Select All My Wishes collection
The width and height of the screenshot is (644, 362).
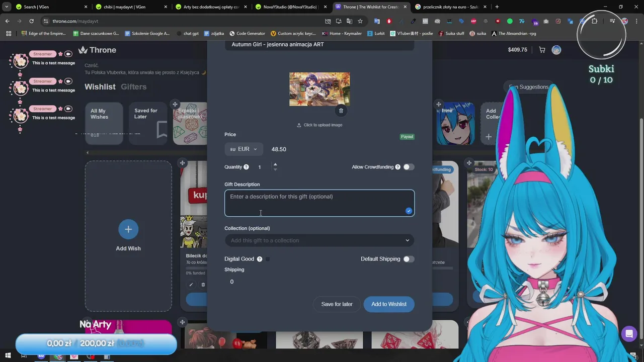point(104,123)
